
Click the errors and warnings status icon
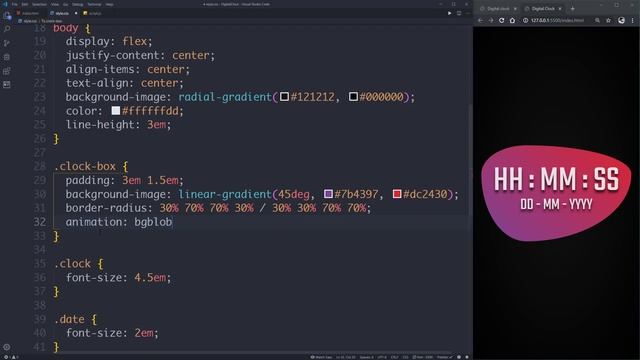pos(10,357)
